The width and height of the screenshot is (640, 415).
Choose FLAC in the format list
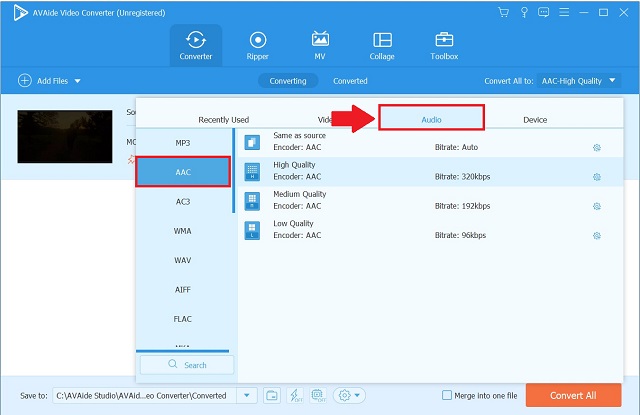[x=183, y=319]
